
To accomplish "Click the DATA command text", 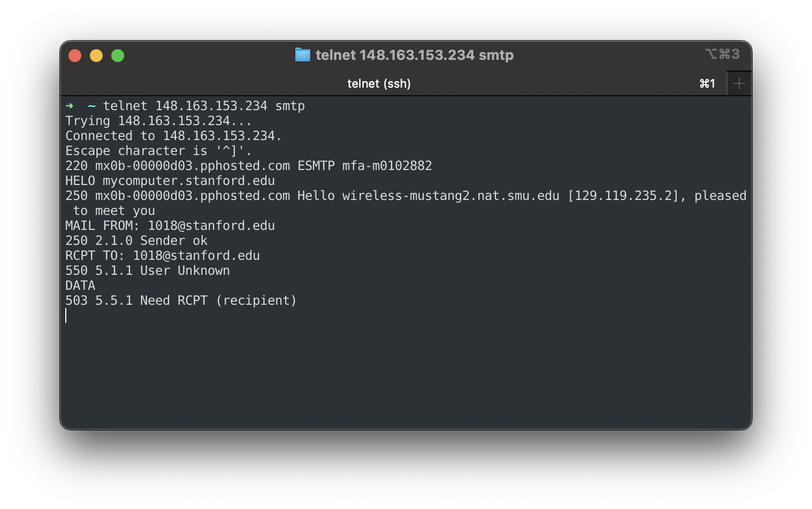I will pyautogui.click(x=80, y=285).
